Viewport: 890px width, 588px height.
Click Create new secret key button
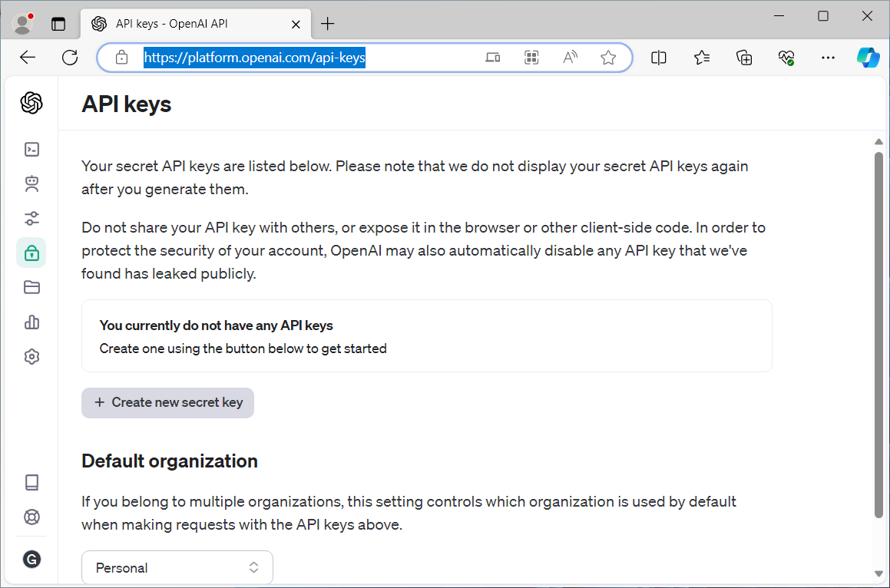(x=167, y=403)
